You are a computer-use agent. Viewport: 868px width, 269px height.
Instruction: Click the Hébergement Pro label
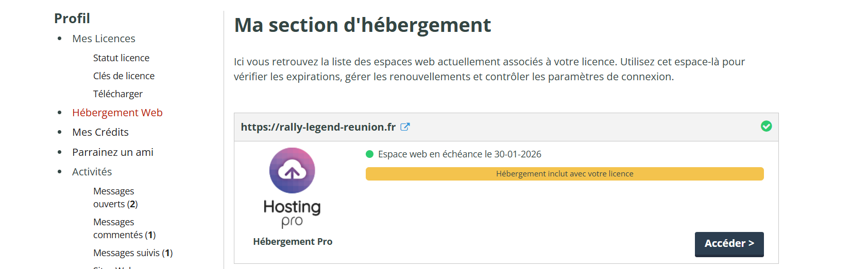click(x=293, y=242)
